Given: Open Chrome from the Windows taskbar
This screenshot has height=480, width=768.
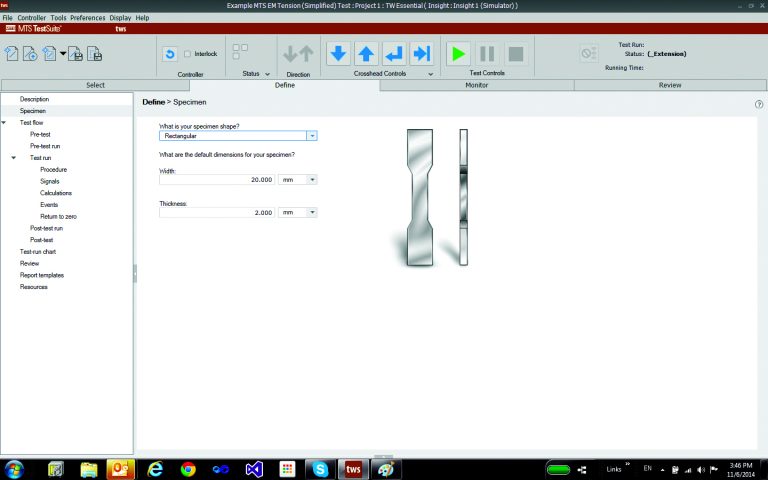Looking at the screenshot, I should point(187,468).
